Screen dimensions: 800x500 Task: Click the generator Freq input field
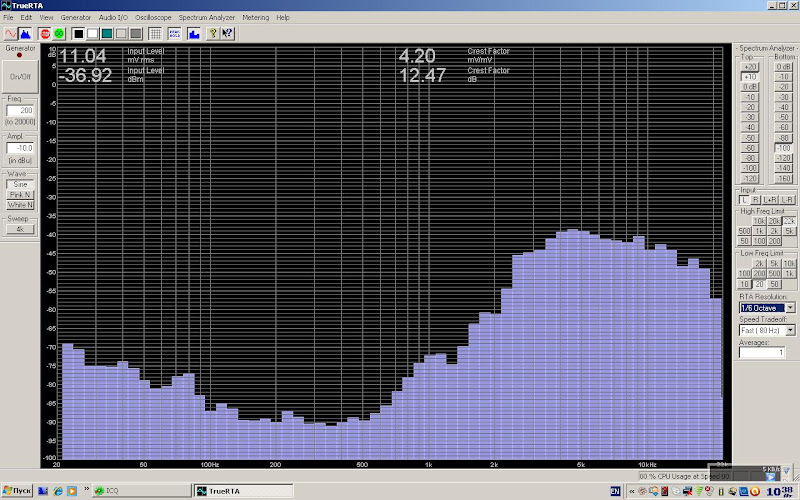[20, 110]
